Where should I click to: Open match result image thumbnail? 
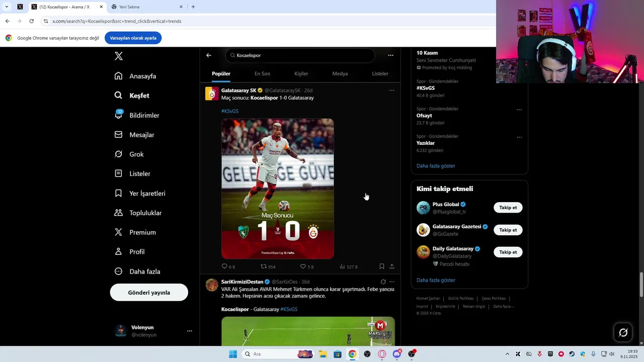tap(278, 189)
